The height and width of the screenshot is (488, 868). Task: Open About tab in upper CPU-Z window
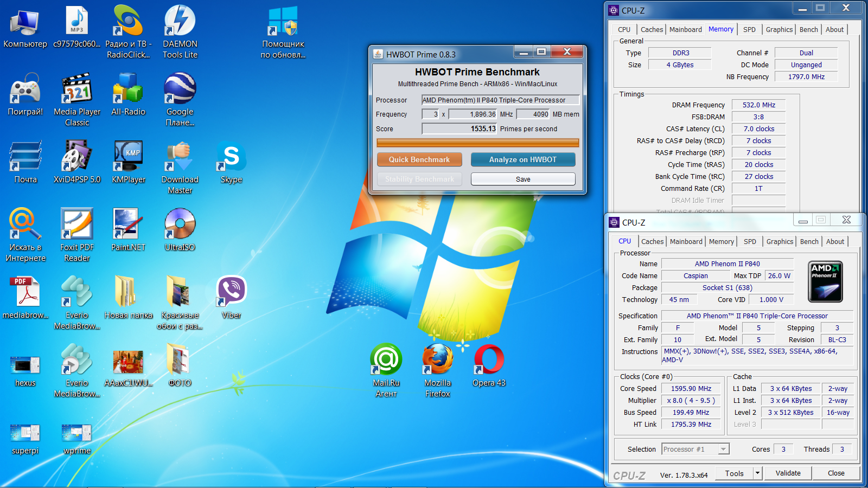tap(834, 30)
